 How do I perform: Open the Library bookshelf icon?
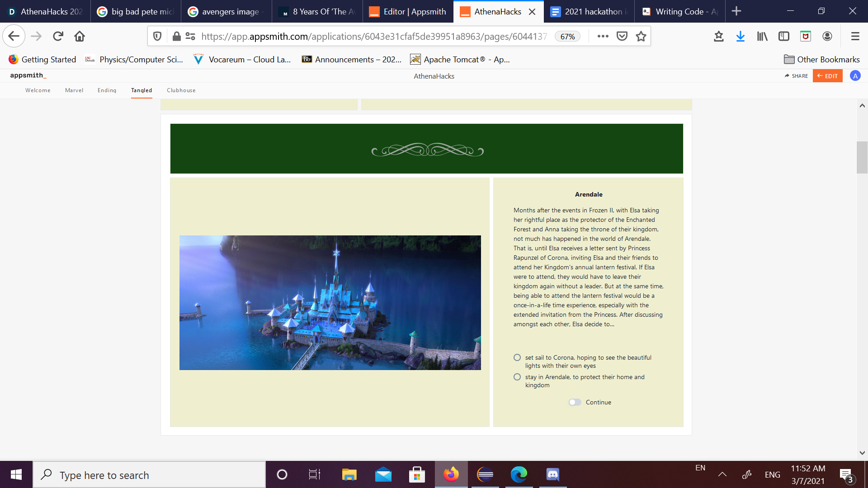point(762,36)
